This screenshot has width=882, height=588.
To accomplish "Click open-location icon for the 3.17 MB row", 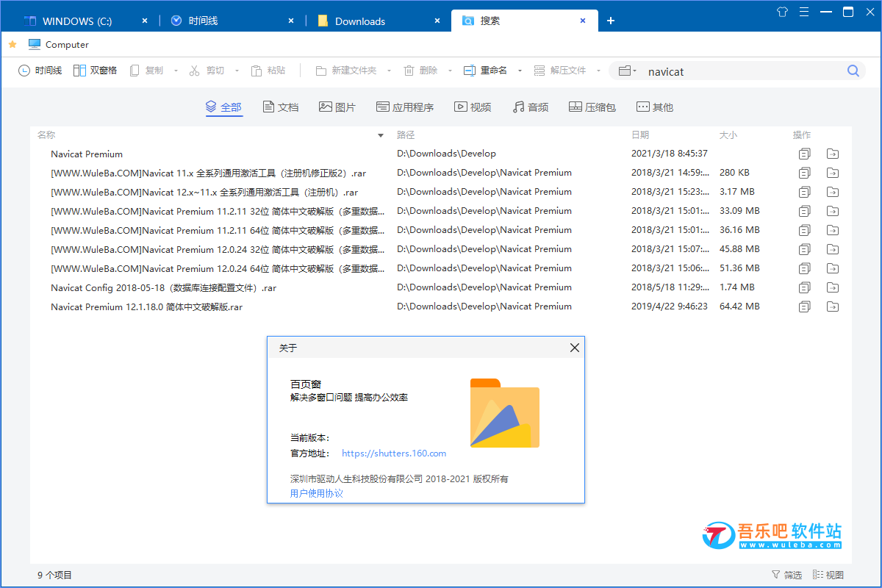I will [833, 193].
